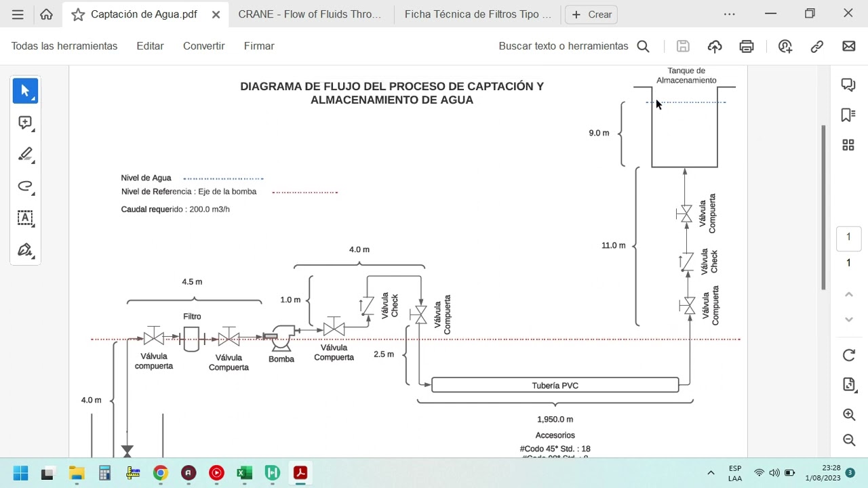Image resolution: width=868 pixels, height=488 pixels.
Task: Open the share with others icon
Action: [785, 46]
